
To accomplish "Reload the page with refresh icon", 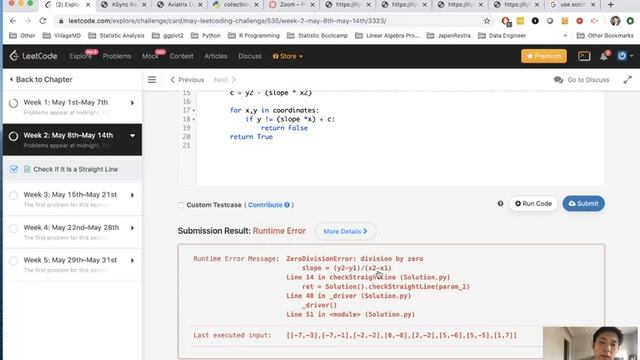I will coord(42,21).
